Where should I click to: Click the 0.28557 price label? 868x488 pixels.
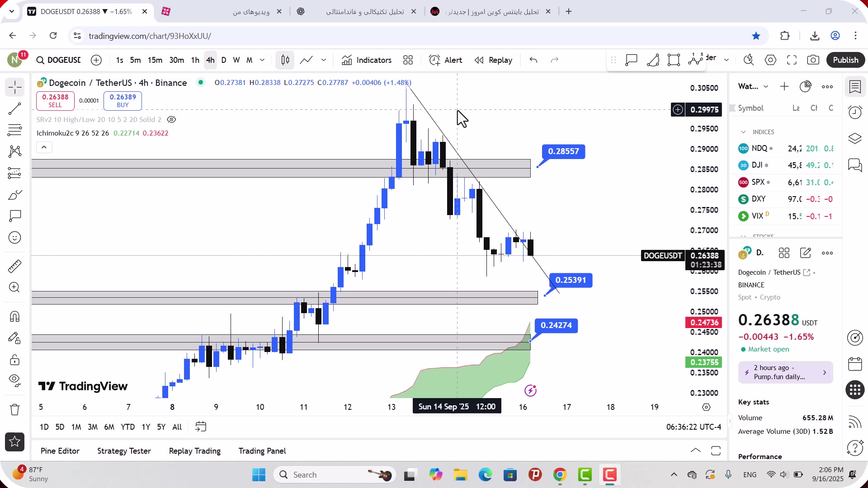click(x=563, y=151)
